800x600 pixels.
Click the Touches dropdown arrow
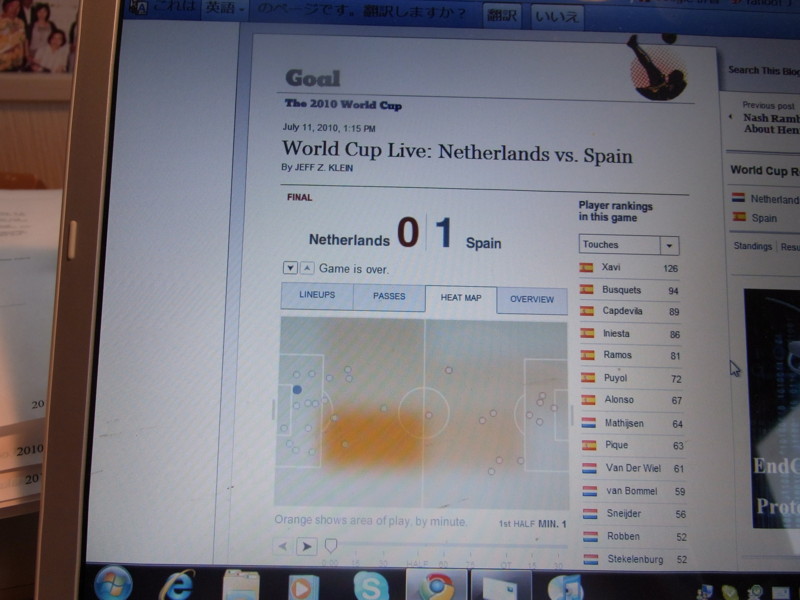(669, 246)
